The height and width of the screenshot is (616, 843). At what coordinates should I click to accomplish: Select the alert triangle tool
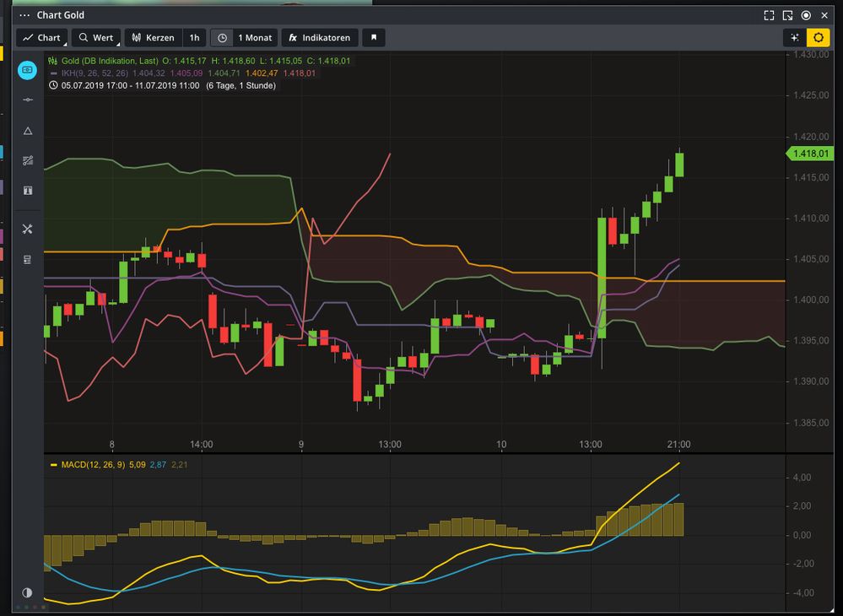click(27, 130)
